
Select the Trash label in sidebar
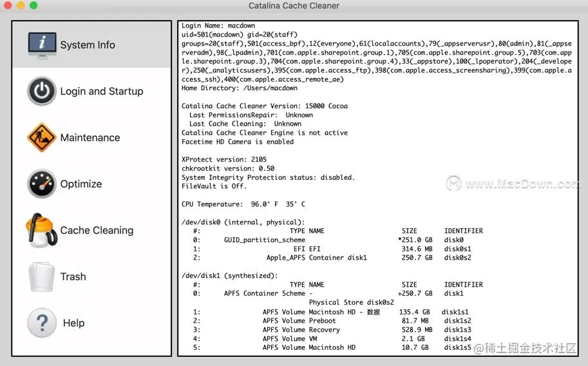(73, 276)
